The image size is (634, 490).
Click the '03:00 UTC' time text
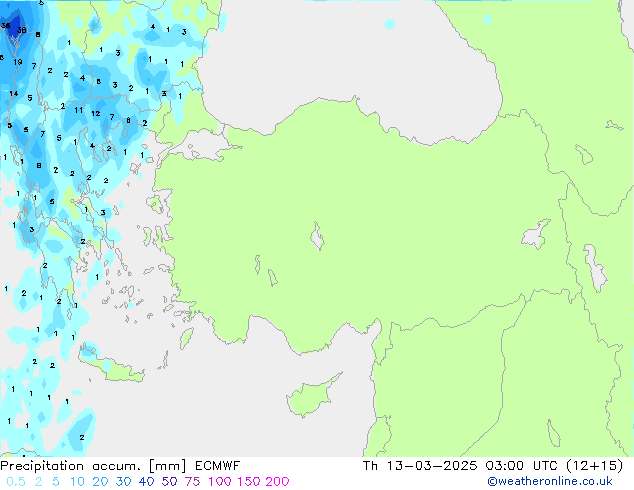522,466
